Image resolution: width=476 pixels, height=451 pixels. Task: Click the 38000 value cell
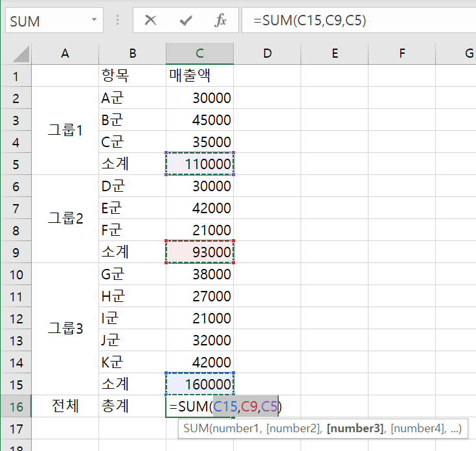pos(199,274)
